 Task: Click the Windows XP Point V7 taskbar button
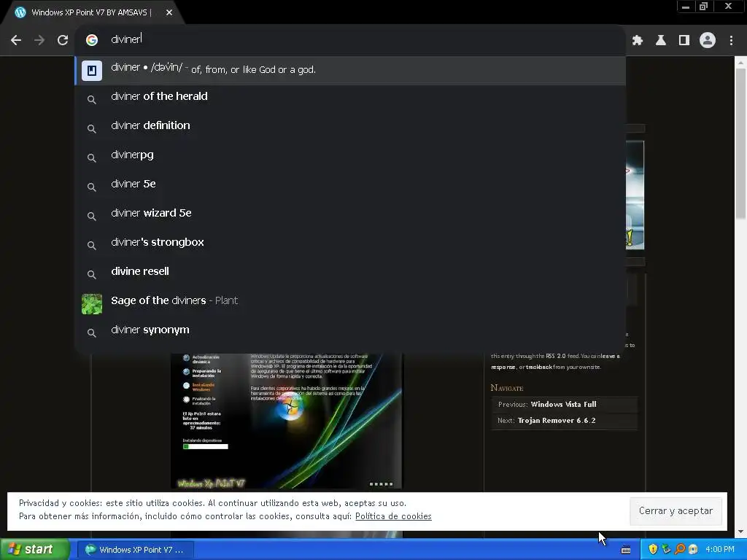[135, 550]
